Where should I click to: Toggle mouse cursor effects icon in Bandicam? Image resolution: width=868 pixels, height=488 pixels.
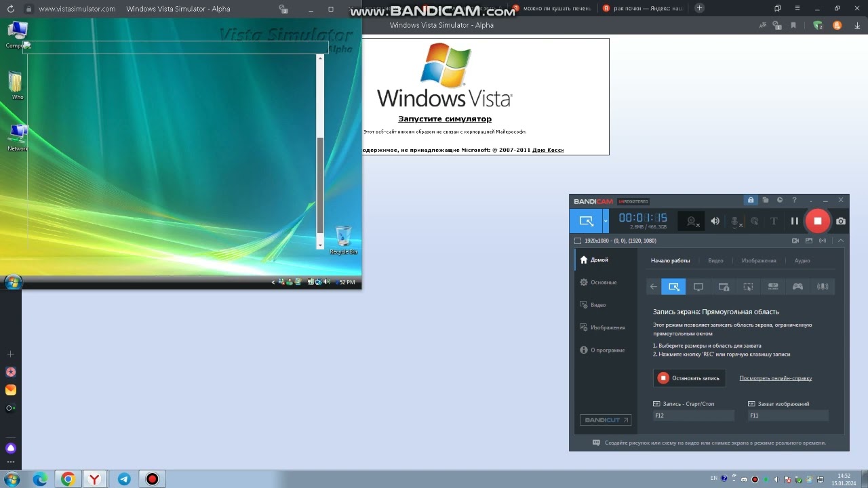point(754,221)
